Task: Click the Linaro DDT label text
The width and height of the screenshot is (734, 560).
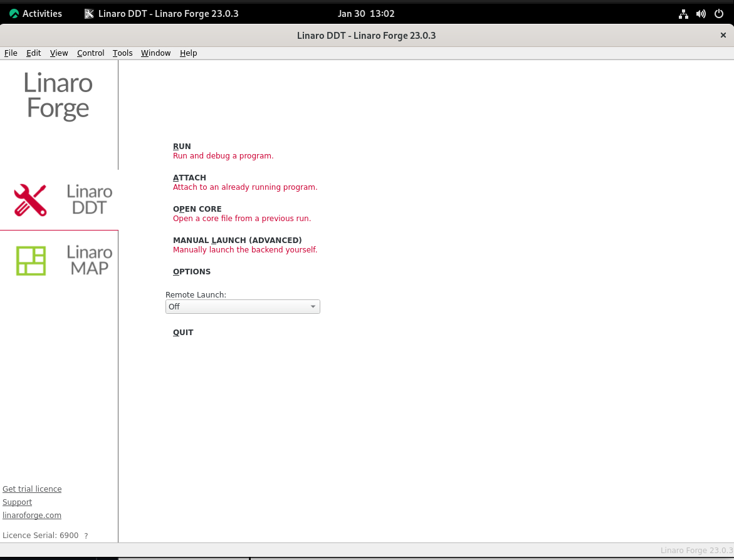Action: pyautogui.click(x=90, y=199)
